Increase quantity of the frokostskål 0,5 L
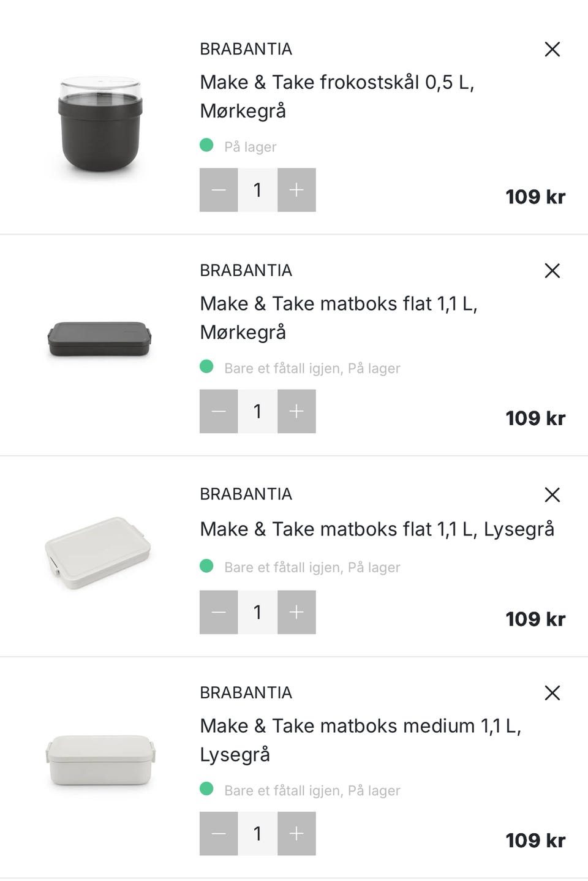Screen dimensions: 588x881 click(x=296, y=190)
